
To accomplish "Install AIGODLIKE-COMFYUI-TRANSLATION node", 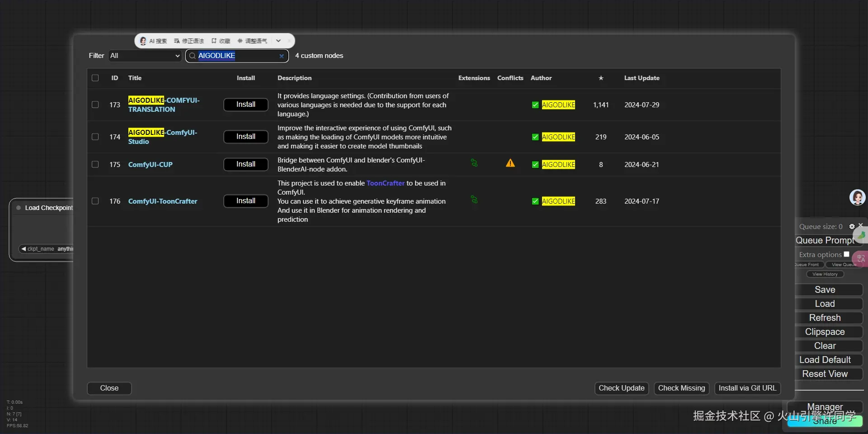I will click(246, 105).
